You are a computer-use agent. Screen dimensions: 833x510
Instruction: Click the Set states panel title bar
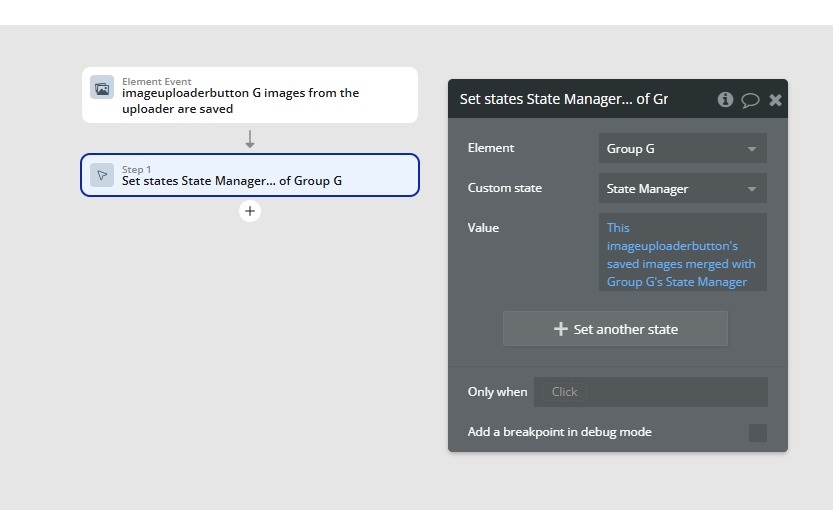pyautogui.click(x=580, y=99)
